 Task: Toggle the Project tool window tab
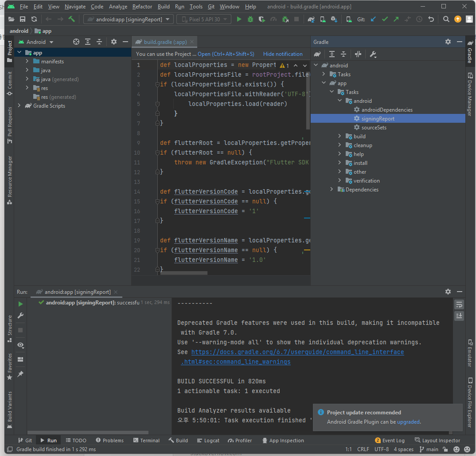10,51
